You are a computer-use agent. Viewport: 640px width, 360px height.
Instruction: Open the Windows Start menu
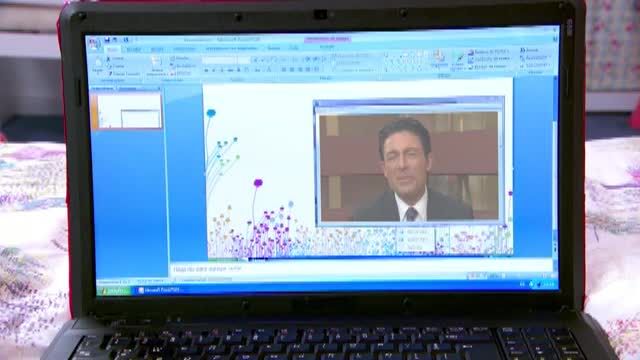(x=113, y=291)
